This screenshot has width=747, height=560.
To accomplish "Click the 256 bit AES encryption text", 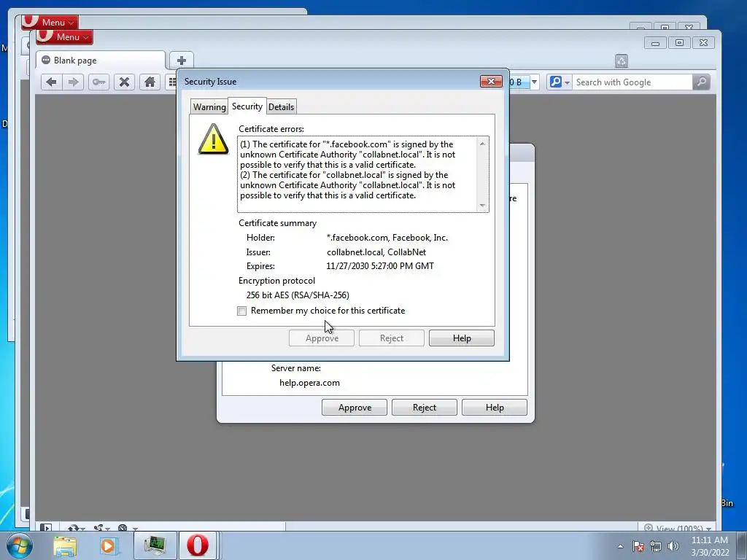I will [x=298, y=295].
